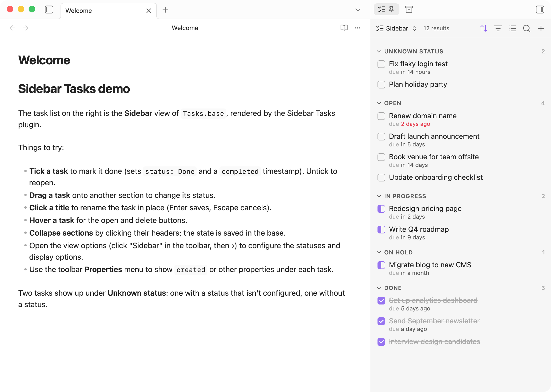Click the Write Q4 roadmap title
Viewport: 551px width, 392px height.
point(418,229)
